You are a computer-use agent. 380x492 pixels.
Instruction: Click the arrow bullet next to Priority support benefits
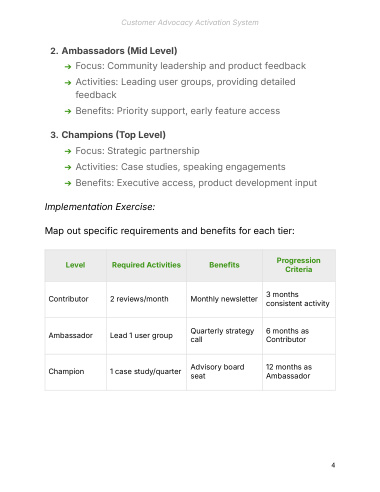click(68, 111)
